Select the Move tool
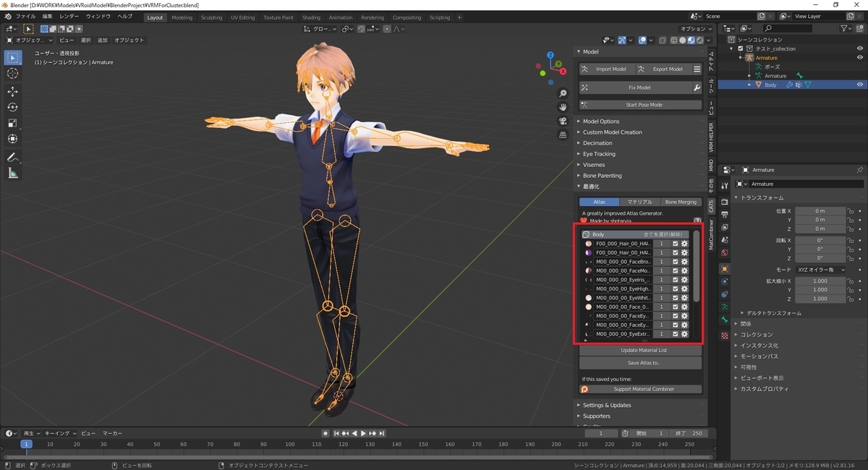This screenshot has width=868, height=470. click(x=13, y=91)
